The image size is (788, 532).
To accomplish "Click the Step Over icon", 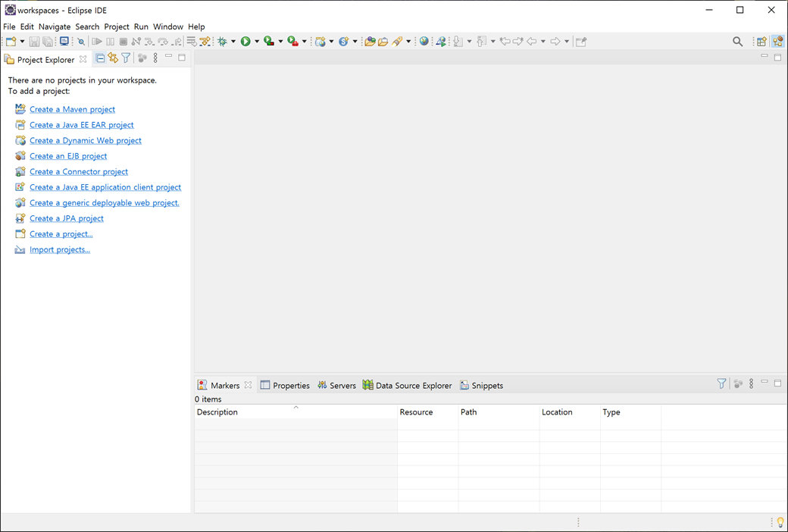I will pyautogui.click(x=163, y=42).
